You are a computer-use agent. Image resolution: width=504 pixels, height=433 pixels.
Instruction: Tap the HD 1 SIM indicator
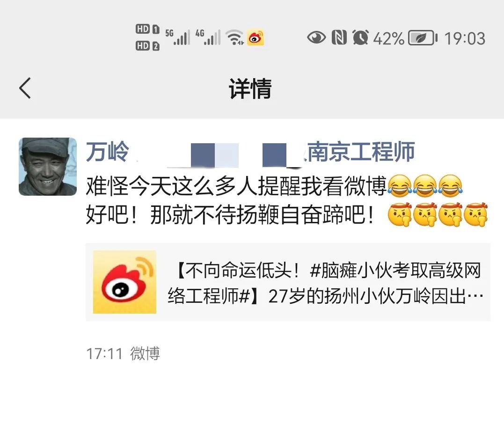(147, 29)
